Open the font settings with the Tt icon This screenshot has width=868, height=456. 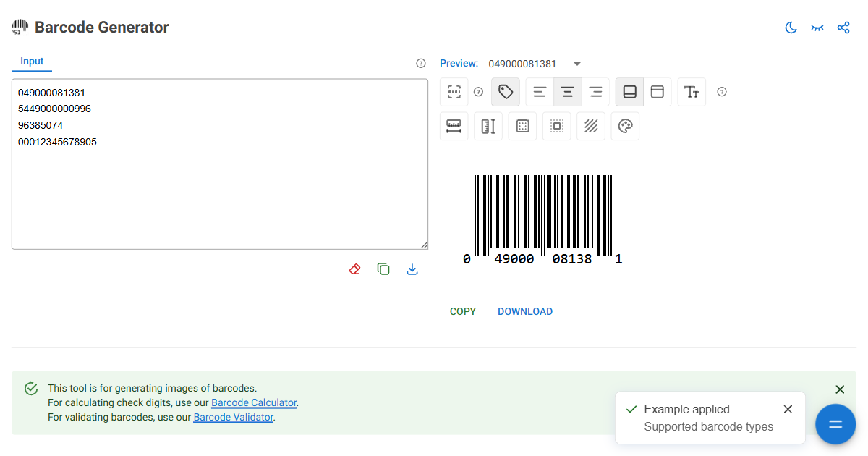click(x=692, y=92)
